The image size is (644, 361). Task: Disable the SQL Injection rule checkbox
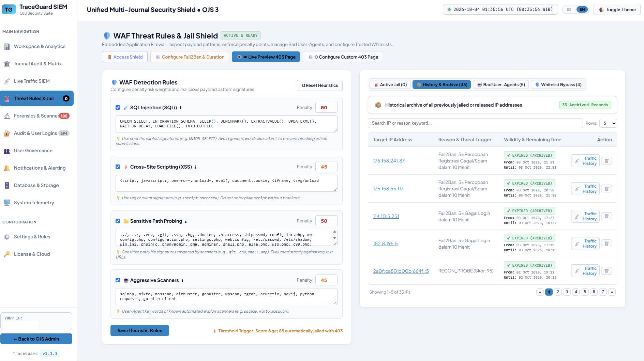coord(118,107)
